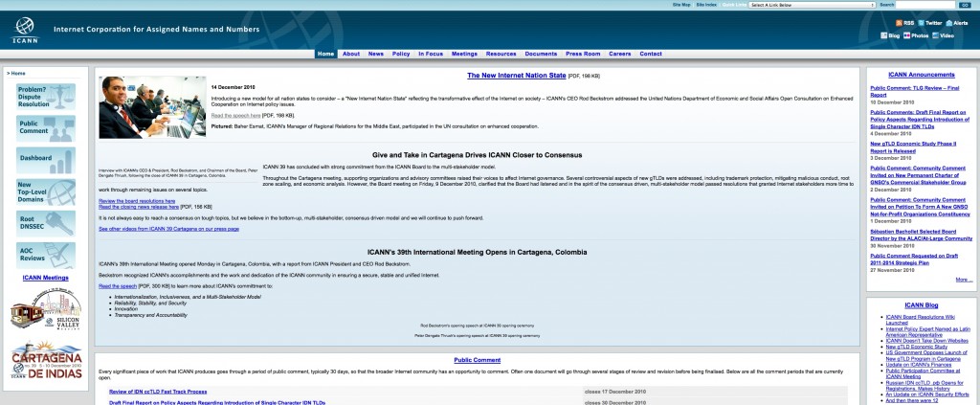Open Public Comment: TLG Review Final Report
Viewport: 980px width, 405px height.
(914, 92)
